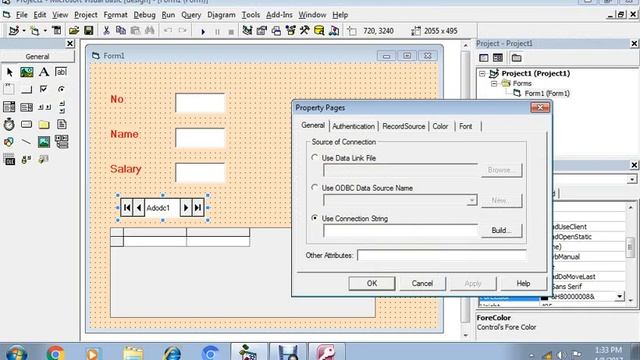The image size is (640, 360).
Task: Select the OptionButton control tool
Action: point(61,89)
